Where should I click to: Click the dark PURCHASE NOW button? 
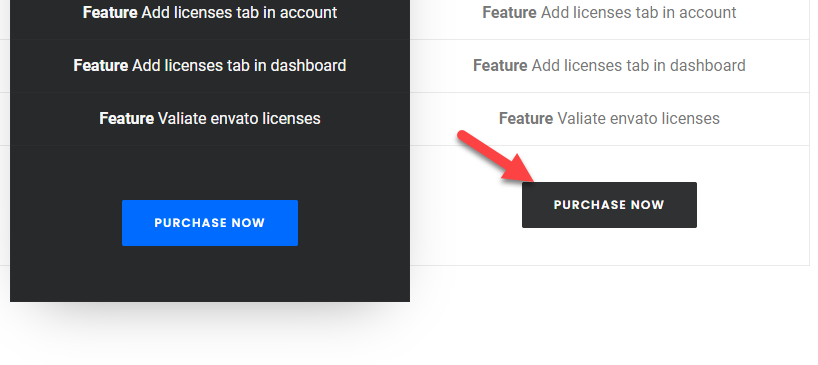609,205
